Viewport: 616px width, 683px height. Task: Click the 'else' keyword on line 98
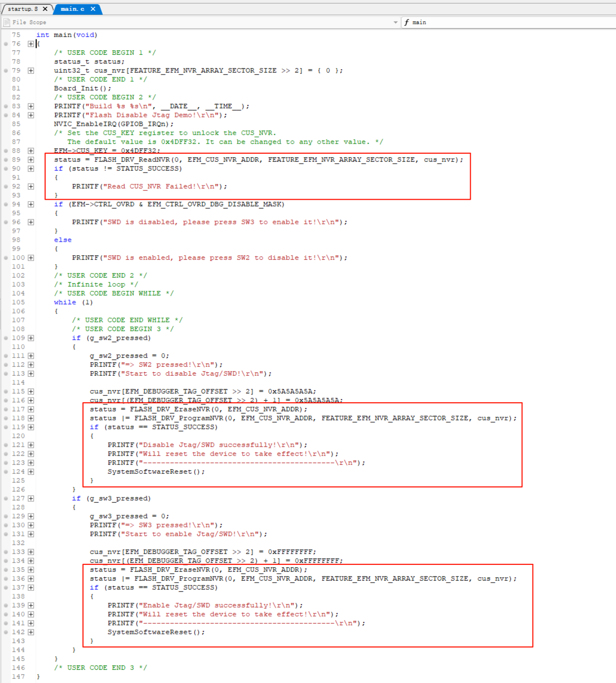tap(63, 240)
